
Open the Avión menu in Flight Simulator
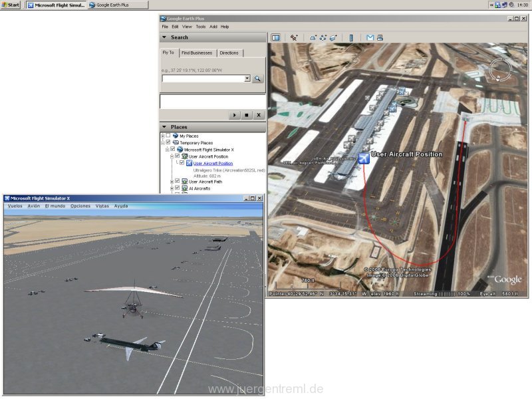34,206
